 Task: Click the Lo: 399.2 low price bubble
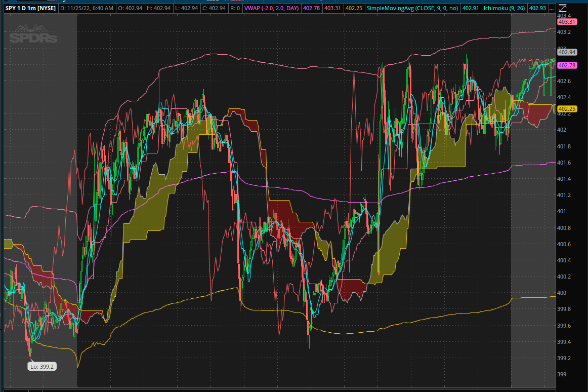tap(42, 367)
